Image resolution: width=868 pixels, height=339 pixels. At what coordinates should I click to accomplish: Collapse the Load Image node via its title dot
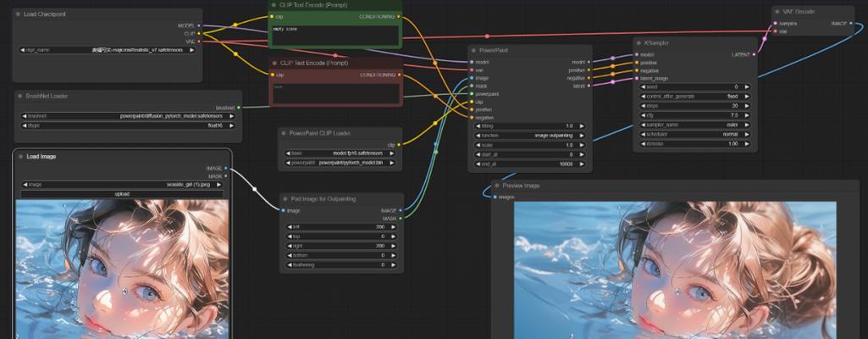(20, 156)
